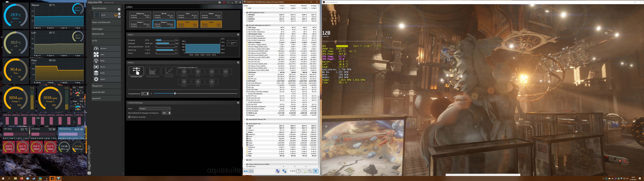
Task: Open OCTO overview page gear settings
Action: [119, 17]
